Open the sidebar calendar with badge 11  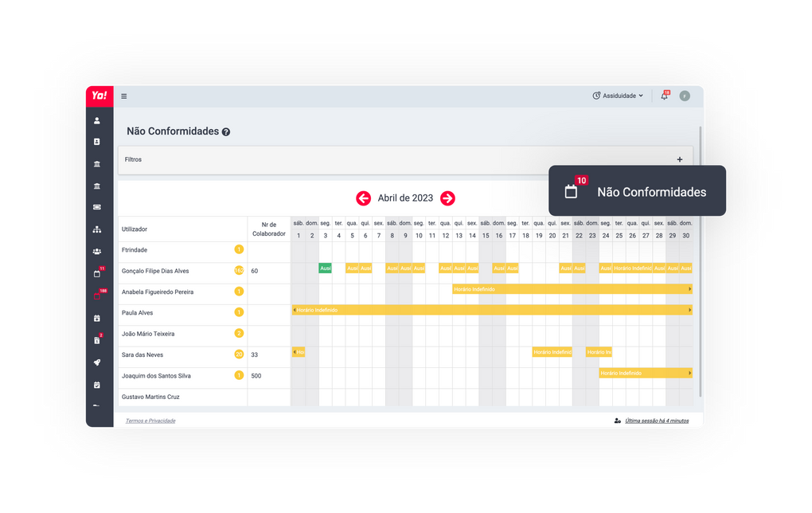97,273
